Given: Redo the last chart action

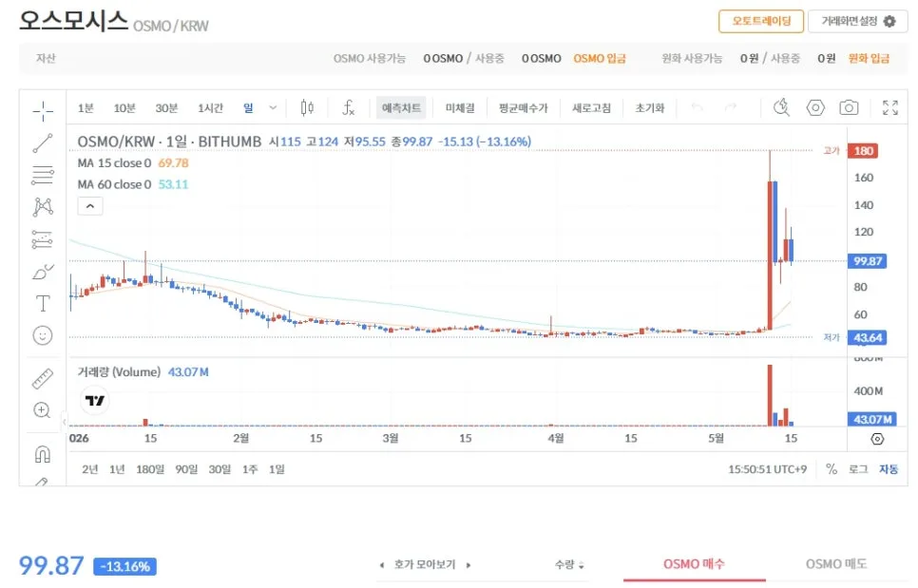Looking at the screenshot, I should (x=731, y=107).
